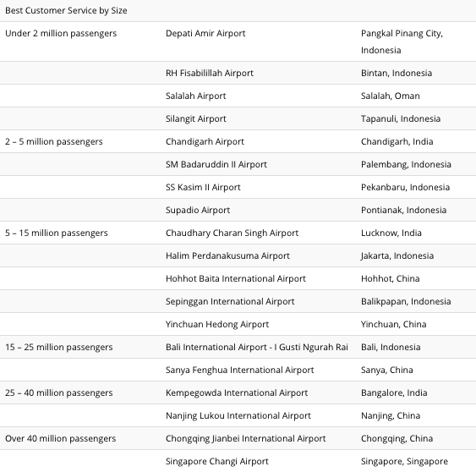Screen dimensions: 476x472
Task: Select the Under 2 million passengers row label
Action: tap(61, 33)
